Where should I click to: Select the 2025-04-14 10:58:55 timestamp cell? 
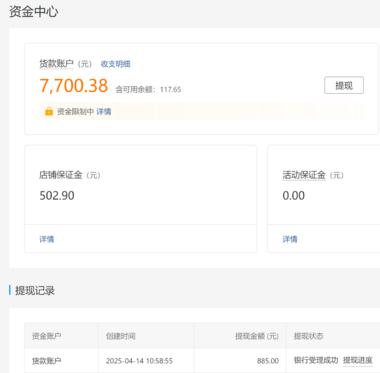pos(139,361)
